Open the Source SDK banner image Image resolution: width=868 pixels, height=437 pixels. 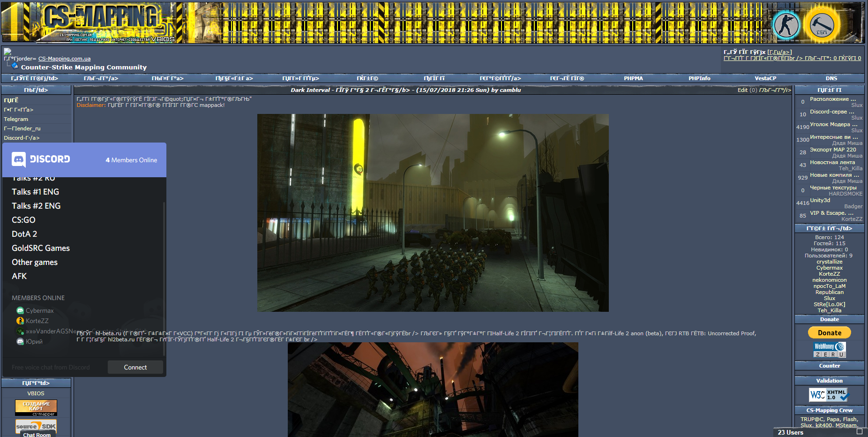click(36, 426)
